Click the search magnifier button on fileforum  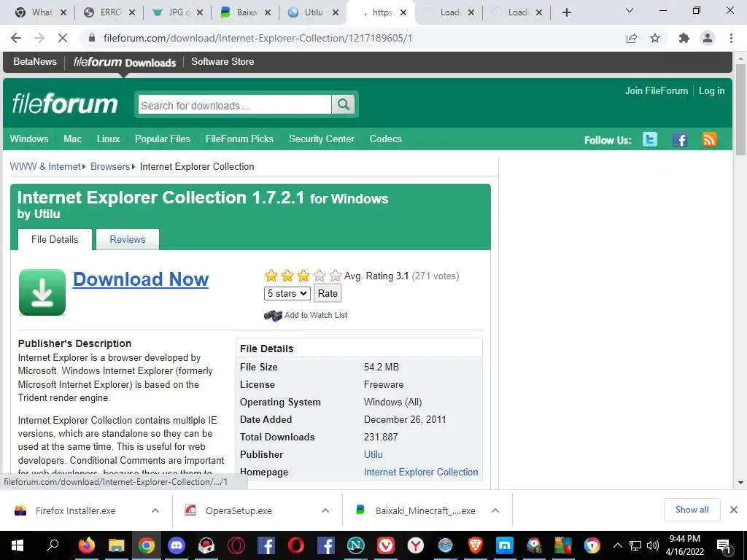click(x=343, y=104)
